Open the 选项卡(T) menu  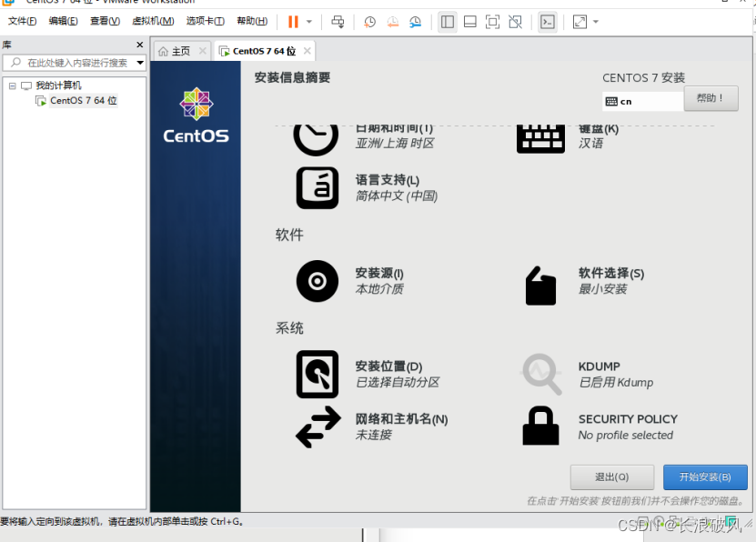(205, 21)
